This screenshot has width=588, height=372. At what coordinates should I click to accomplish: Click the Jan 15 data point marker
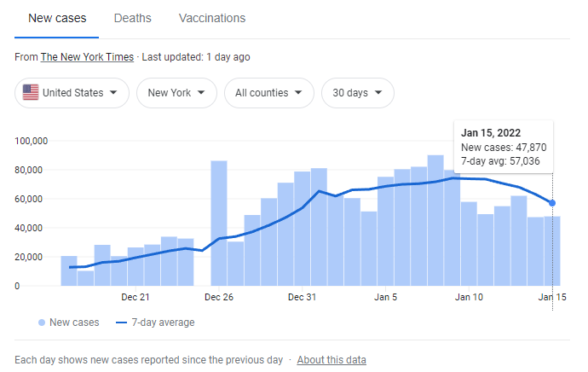[x=552, y=203]
